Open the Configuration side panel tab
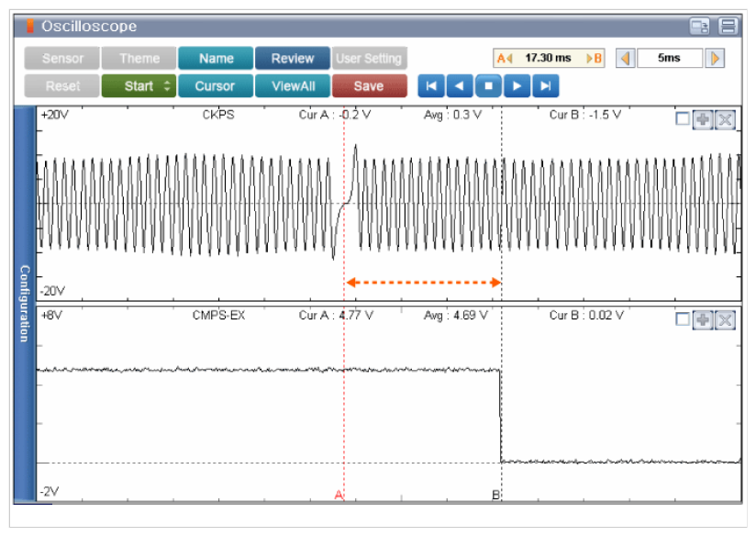This screenshot has height=536, width=756. pyautogui.click(x=25, y=304)
